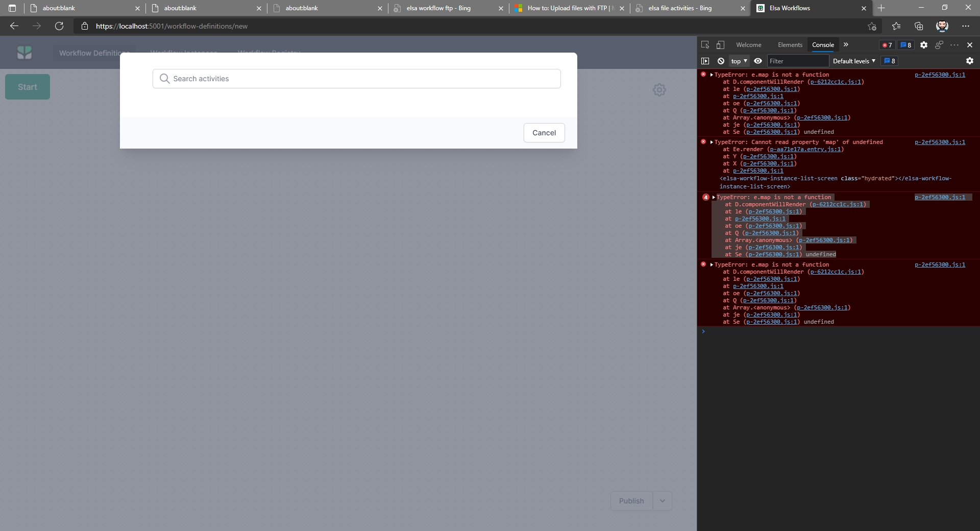Switch to the Elements tab
The height and width of the screenshot is (531, 980).
click(x=790, y=45)
